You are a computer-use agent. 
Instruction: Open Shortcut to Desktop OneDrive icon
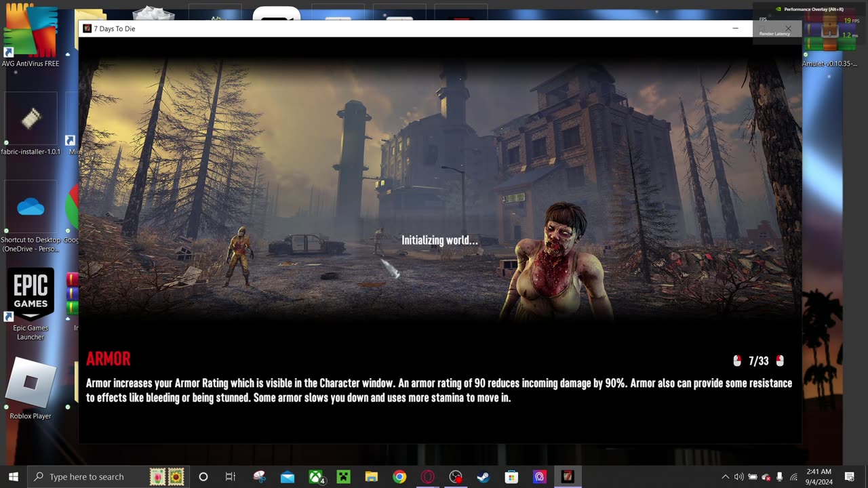31,218
